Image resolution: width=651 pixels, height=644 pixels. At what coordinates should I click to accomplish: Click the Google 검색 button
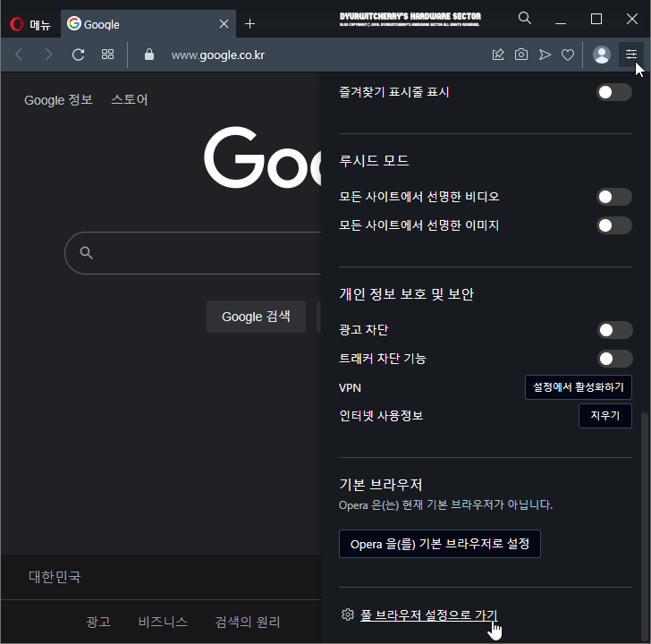[256, 317]
